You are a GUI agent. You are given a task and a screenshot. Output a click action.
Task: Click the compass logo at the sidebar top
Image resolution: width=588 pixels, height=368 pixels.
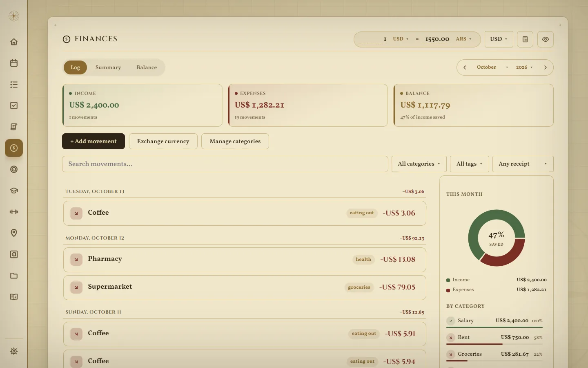(14, 16)
